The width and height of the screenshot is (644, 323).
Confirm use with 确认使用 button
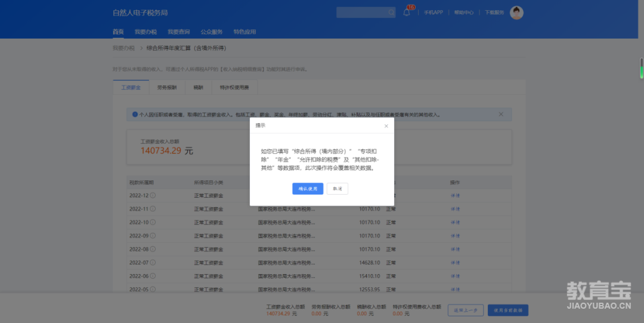[x=308, y=189]
